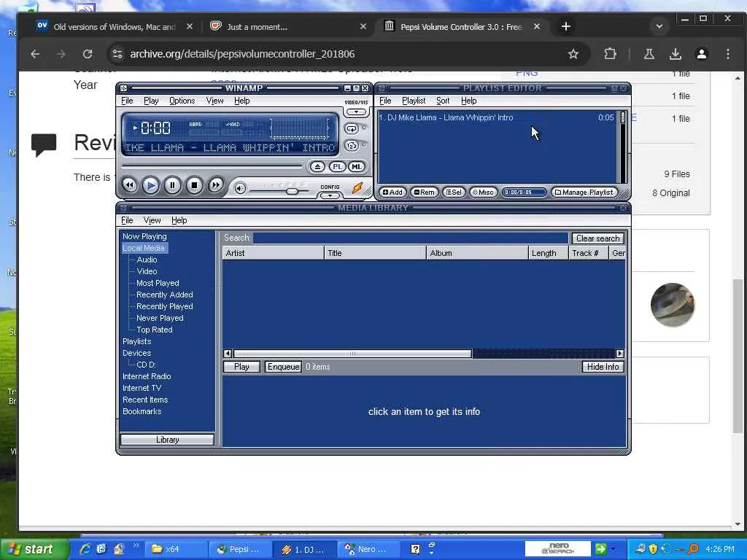Open Playlist Editor's Playlist menu

tap(414, 101)
